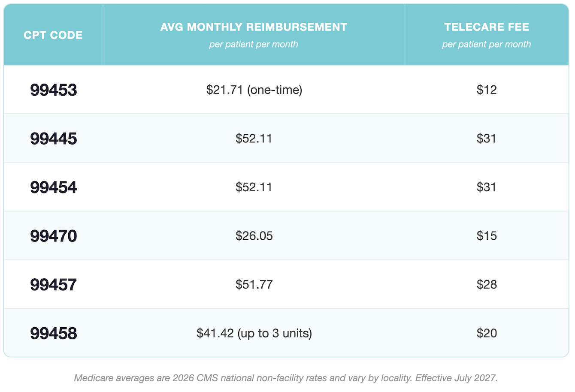Click the $41.42 (up to 3 units) value
The image size is (575, 392).
click(x=254, y=333)
